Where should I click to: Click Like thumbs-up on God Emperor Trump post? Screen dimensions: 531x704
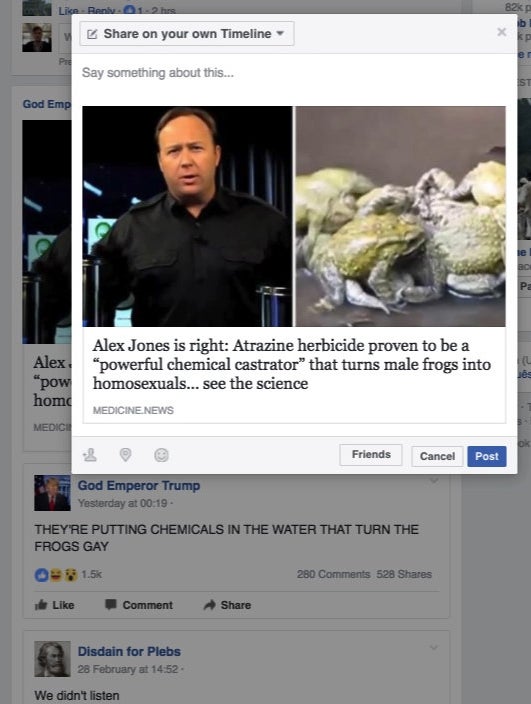[41, 605]
